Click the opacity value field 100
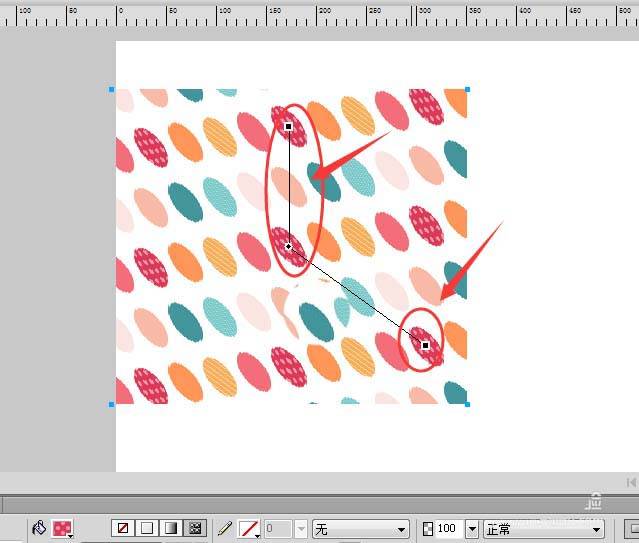 click(x=448, y=528)
